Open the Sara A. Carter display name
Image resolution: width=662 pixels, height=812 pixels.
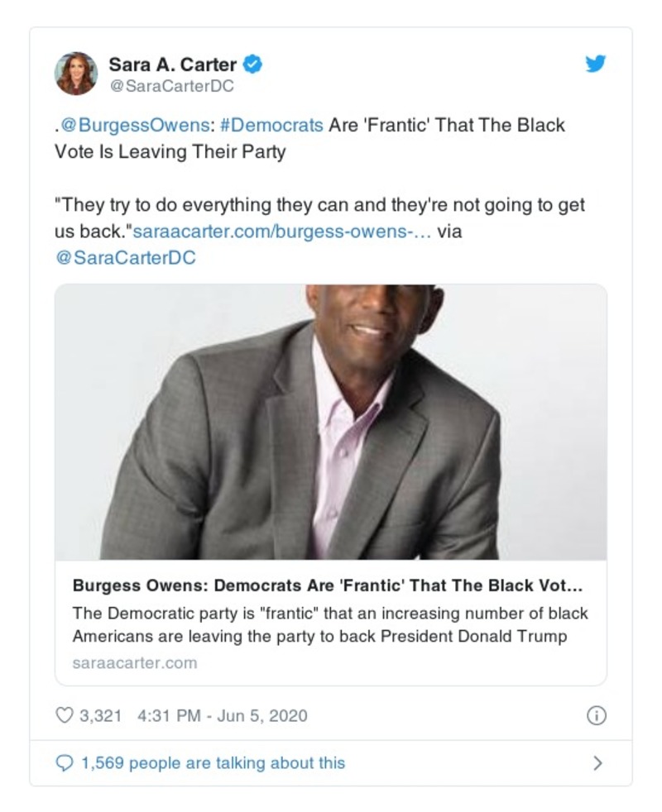click(173, 64)
